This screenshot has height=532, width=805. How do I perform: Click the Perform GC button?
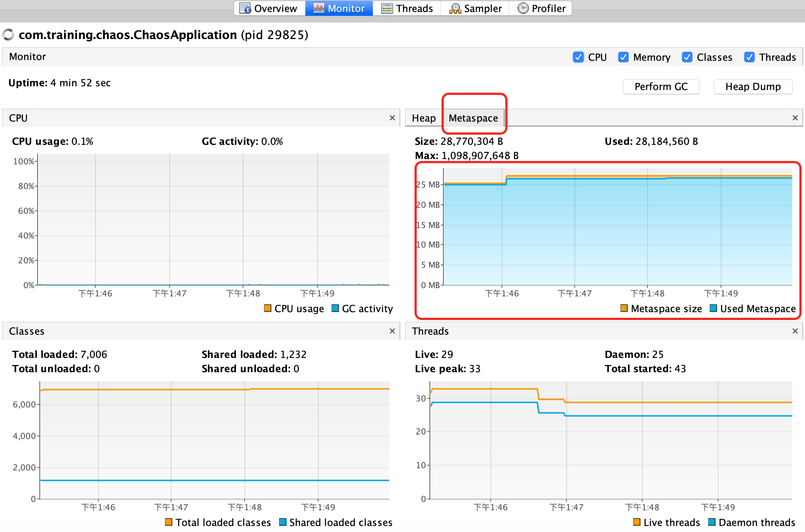click(x=661, y=87)
